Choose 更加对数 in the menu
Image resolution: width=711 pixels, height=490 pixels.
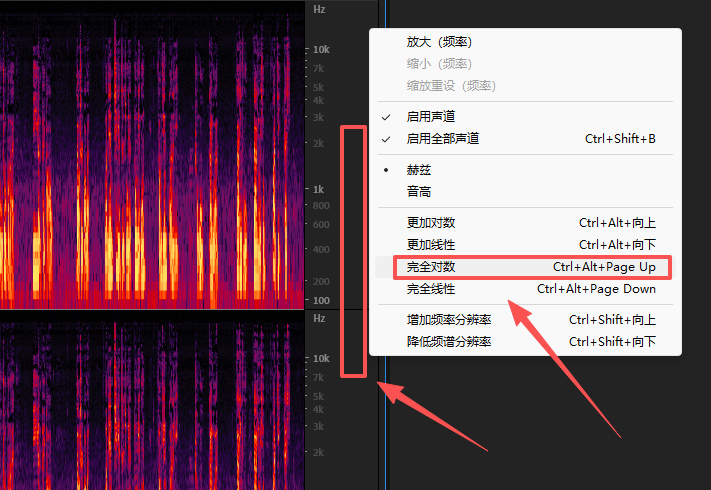525,223
